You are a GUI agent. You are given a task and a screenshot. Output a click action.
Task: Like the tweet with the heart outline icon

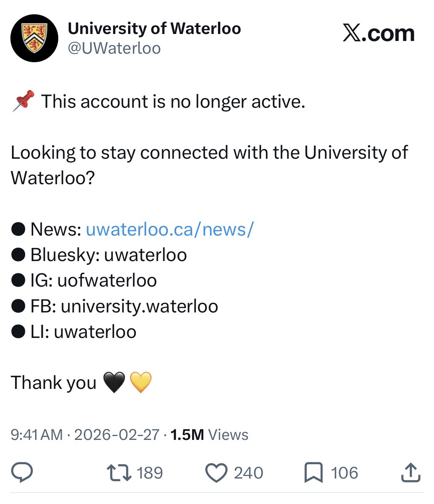point(217,473)
